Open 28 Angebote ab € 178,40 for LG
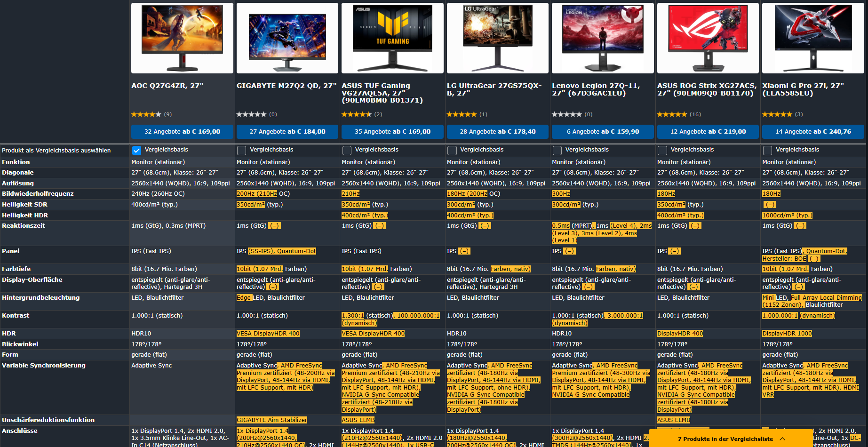The height and width of the screenshot is (447, 868). point(498,132)
